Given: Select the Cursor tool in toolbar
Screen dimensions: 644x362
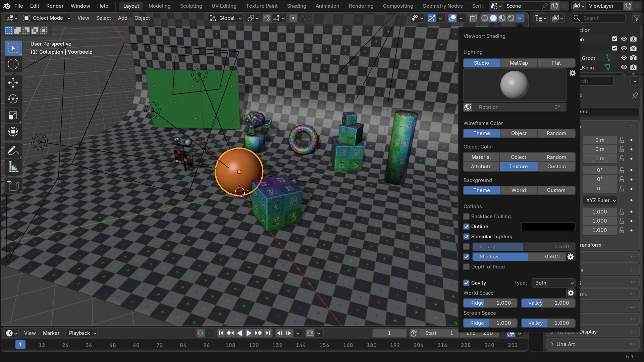Looking at the screenshot, I should click(x=13, y=64).
